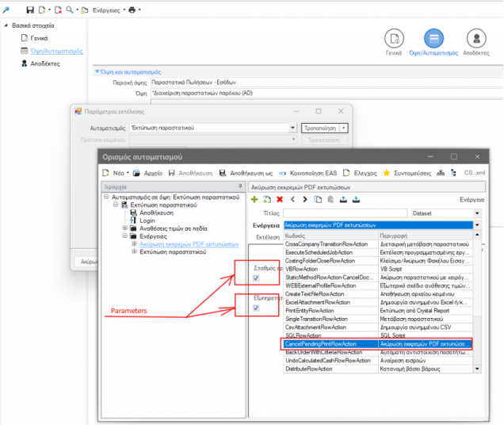Open the Ενέργεια combo box arrow
Screen dimensions: 504x425
[x=477, y=225]
